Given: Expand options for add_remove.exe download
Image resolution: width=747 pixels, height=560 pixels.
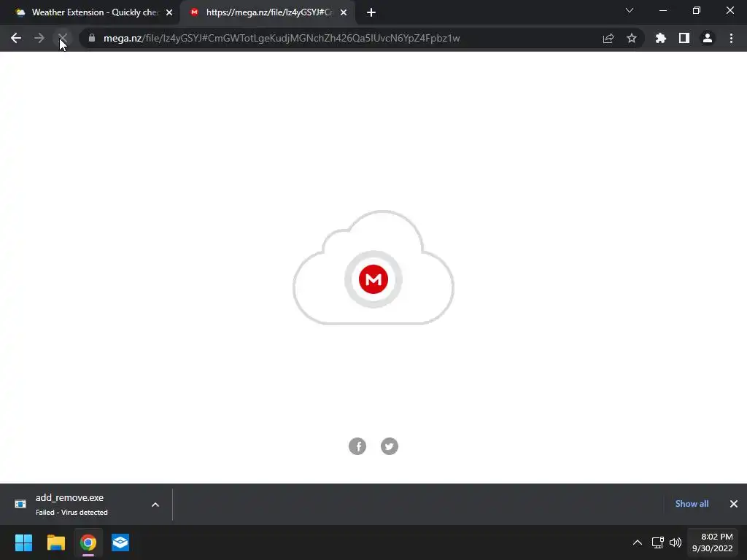Looking at the screenshot, I should click(x=155, y=505).
